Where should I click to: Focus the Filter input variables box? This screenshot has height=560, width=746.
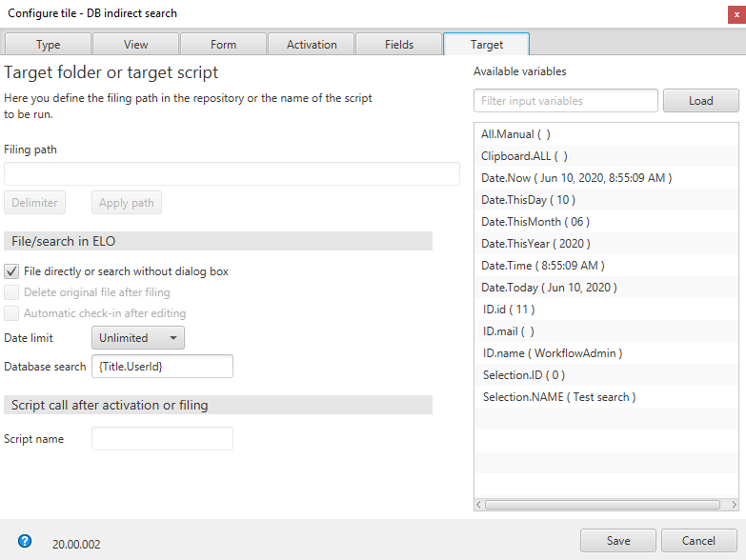point(565,101)
